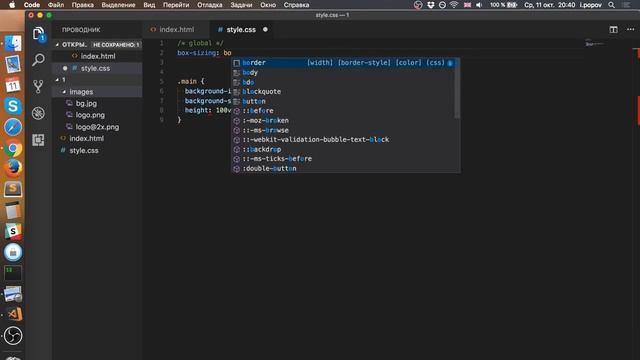Open Firefox from the dock

pyautogui.click(x=13, y=169)
